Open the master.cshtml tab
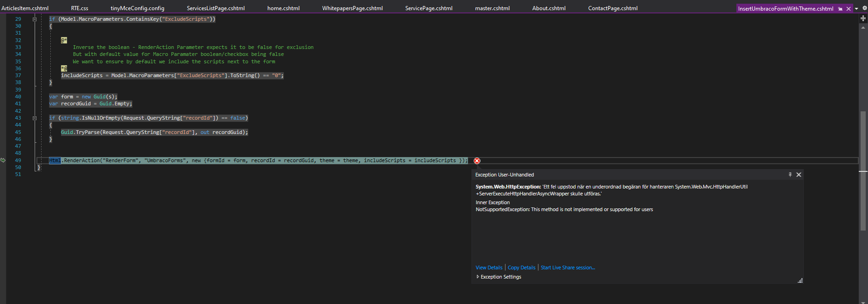The width and height of the screenshot is (868, 304). tap(492, 8)
